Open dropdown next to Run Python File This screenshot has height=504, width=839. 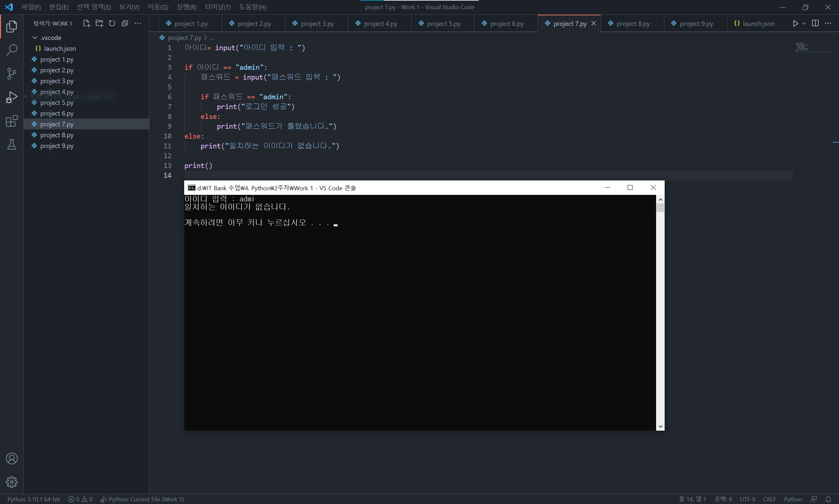tap(804, 23)
